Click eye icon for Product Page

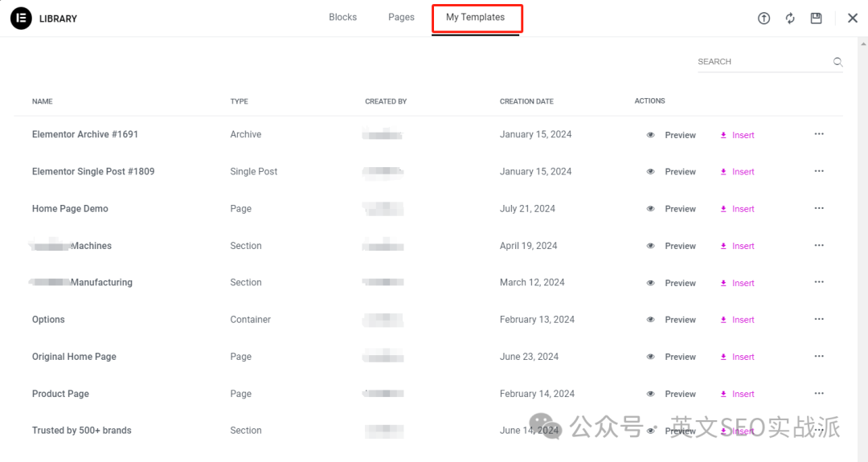pyautogui.click(x=650, y=394)
